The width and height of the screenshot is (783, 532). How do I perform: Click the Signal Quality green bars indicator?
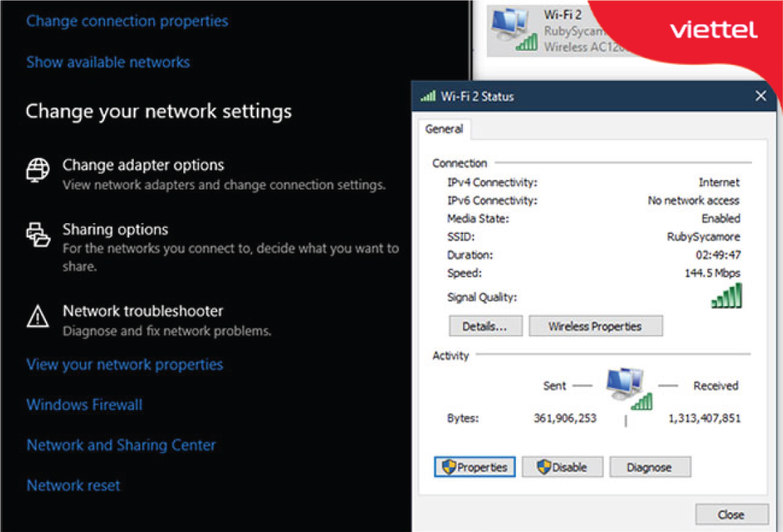[727, 297]
